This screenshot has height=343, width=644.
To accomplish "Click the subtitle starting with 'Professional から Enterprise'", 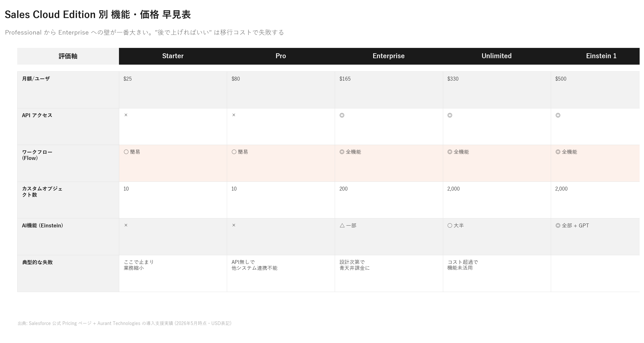I will 144,32.
